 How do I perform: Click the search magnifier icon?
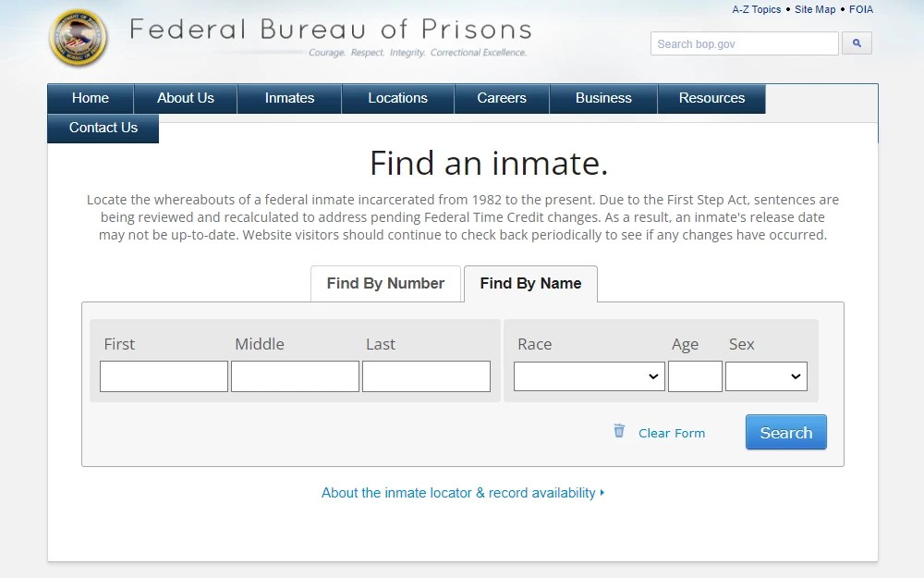point(857,43)
